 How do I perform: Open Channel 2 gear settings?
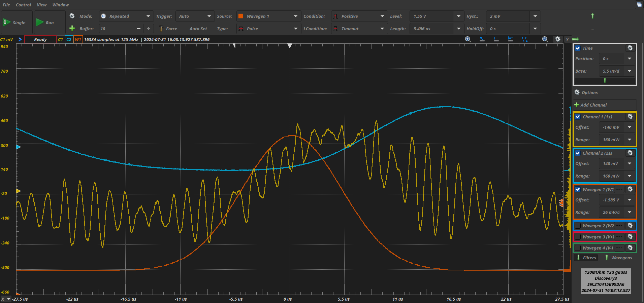[630, 153]
